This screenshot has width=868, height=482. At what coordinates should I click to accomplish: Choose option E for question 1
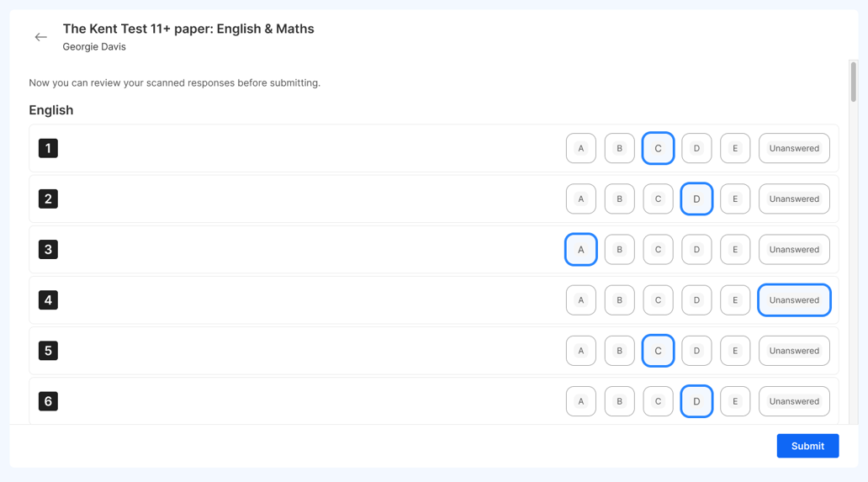(x=734, y=148)
